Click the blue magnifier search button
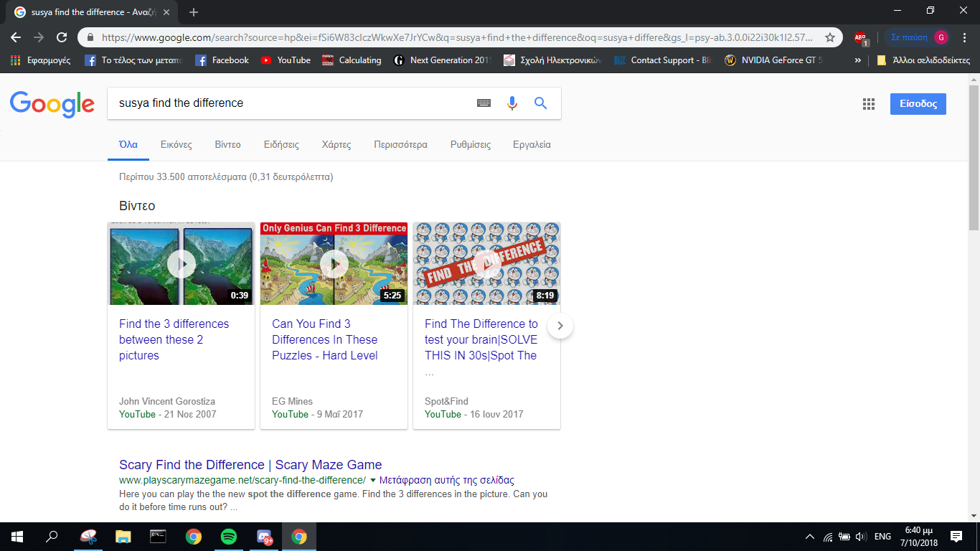 click(x=540, y=103)
